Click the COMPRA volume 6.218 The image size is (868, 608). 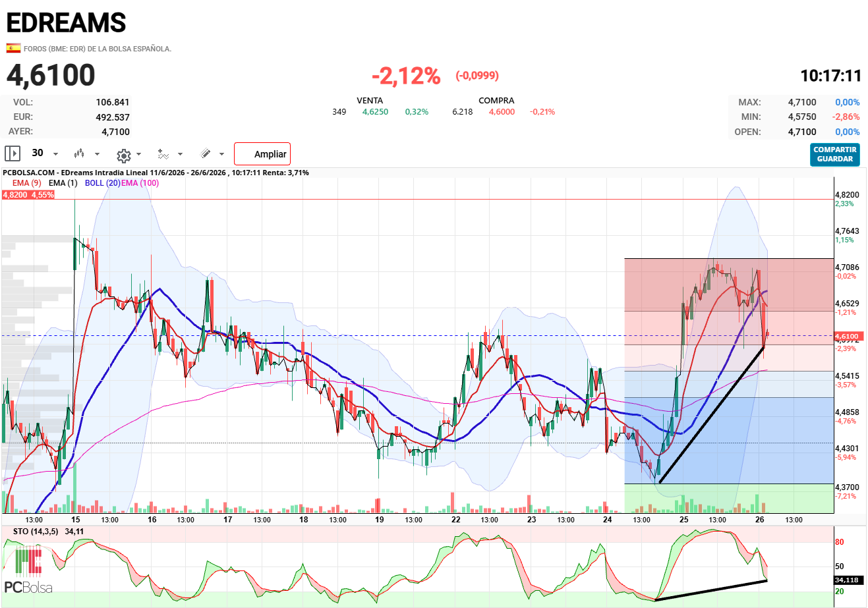[462, 112]
